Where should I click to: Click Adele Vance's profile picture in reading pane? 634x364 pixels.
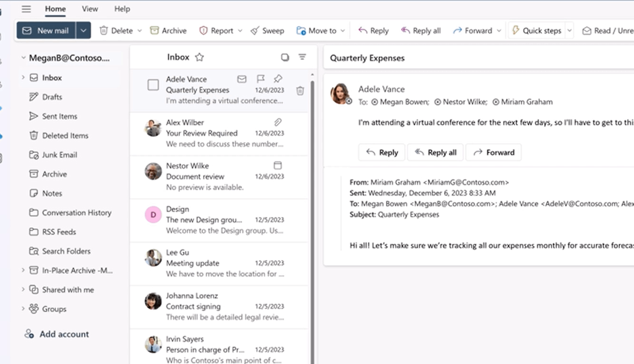[341, 94]
